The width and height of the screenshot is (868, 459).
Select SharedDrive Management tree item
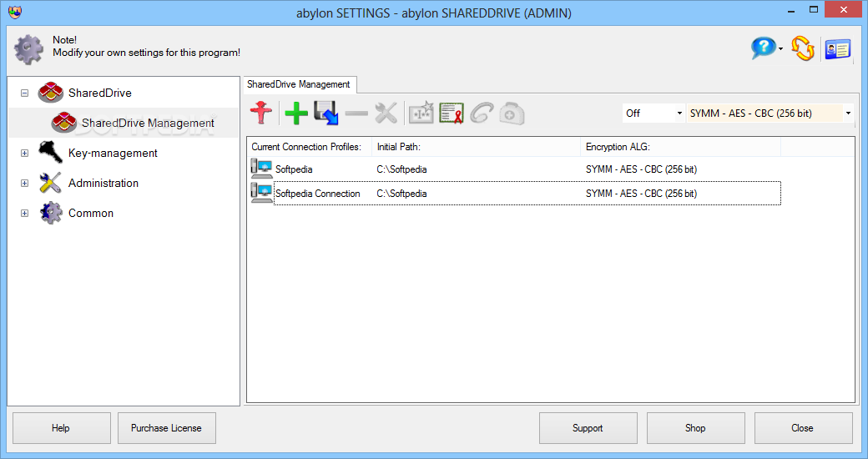pos(148,123)
